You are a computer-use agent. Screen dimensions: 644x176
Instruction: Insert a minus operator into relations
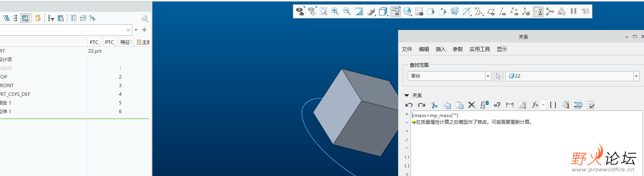pyautogui.click(x=407, y=123)
